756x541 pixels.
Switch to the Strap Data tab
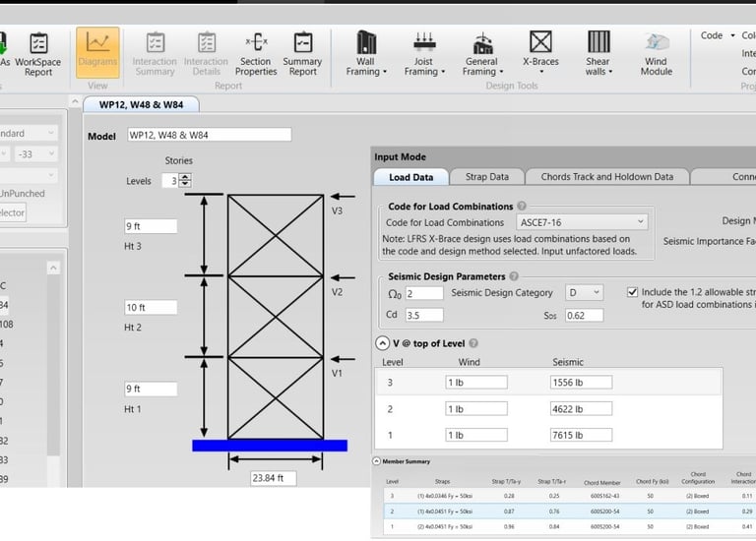[x=486, y=177]
